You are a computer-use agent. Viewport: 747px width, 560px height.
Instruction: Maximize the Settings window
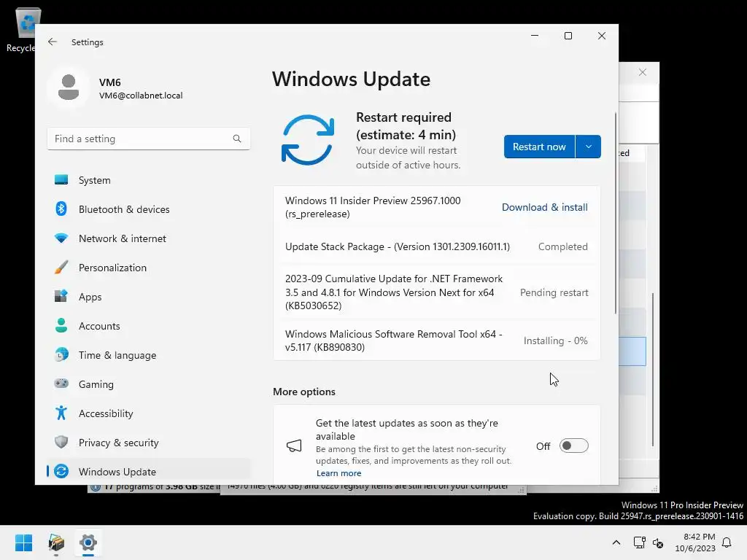pos(568,36)
